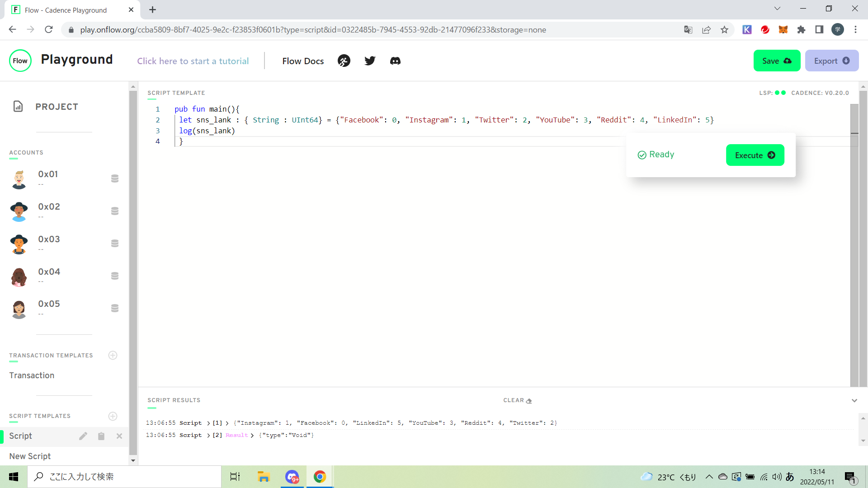Click the Flow logo in the header
Image resolution: width=868 pixels, height=488 pixels.
[x=20, y=61]
